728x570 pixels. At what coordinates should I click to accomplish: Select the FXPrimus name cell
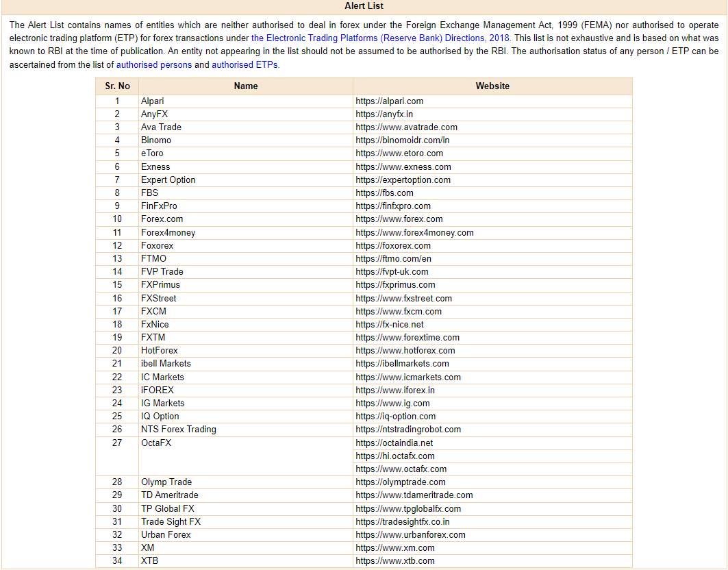(x=246, y=285)
